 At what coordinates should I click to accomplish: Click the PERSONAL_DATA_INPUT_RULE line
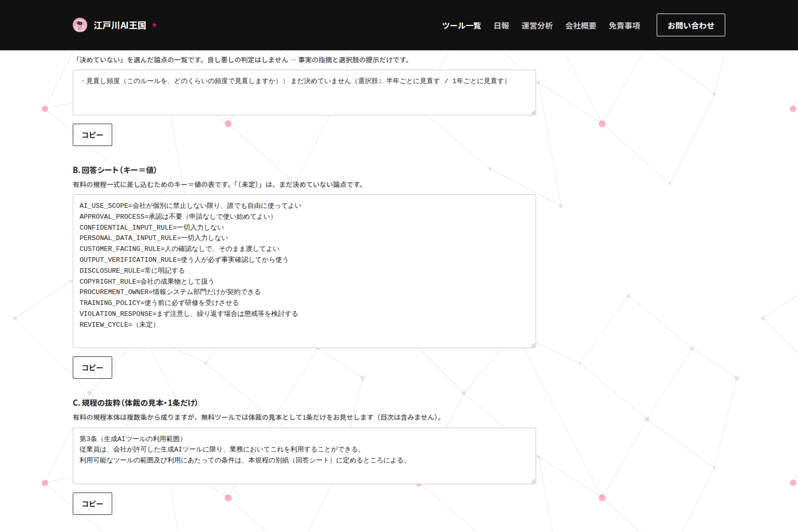154,238
